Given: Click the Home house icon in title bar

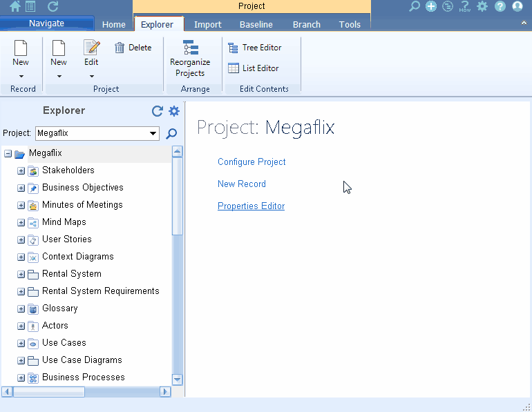Looking at the screenshot, I should tap(15, 6).
